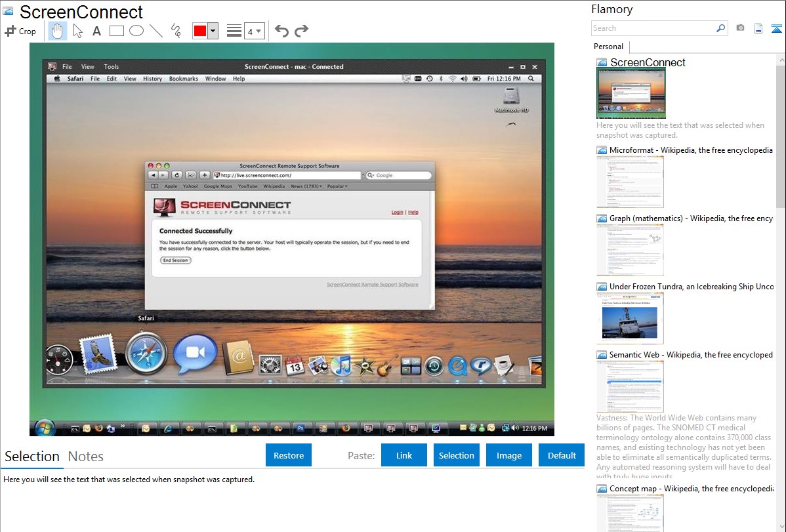Open Time Machine from the dock
Viewport: 786px width, 532px height.
[x=434, y=366]
